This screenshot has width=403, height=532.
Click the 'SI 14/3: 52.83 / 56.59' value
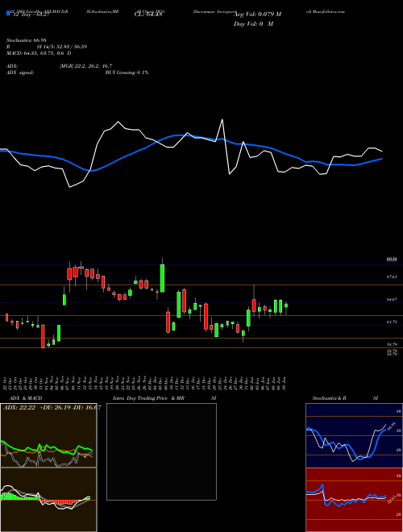[62, 47]
